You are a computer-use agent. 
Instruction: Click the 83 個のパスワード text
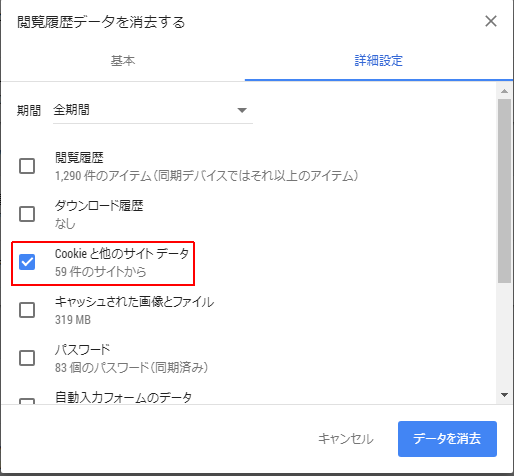click(x=131, y=368)
